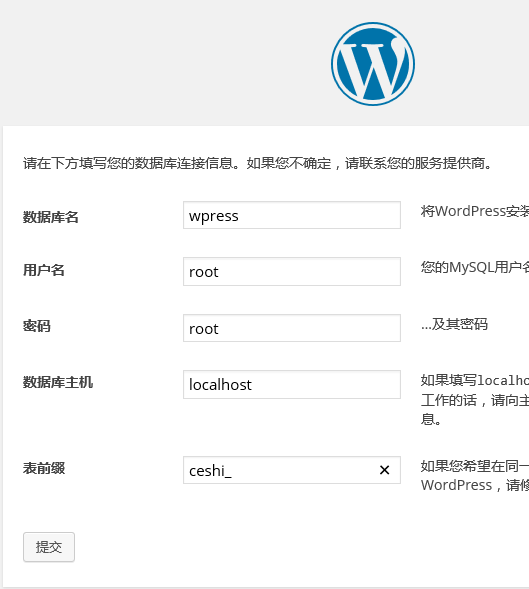Focus the 密码 password input field

[292, 328]
